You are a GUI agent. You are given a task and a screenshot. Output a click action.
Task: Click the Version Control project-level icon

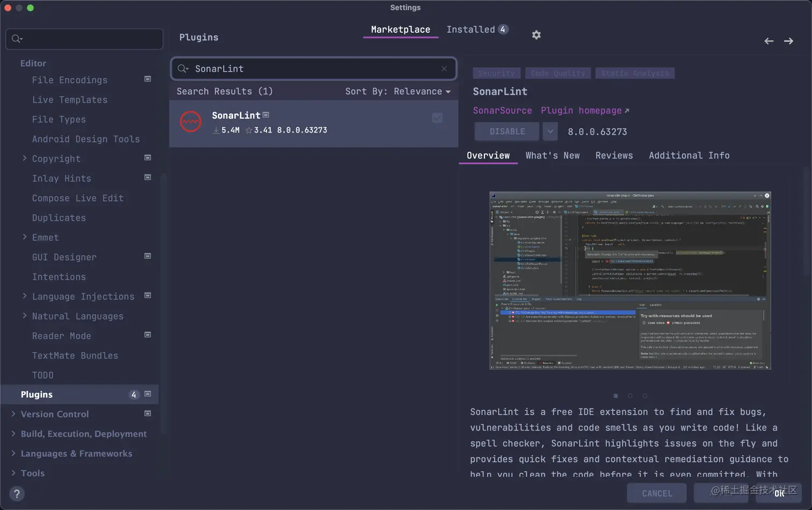pos(148,413)
